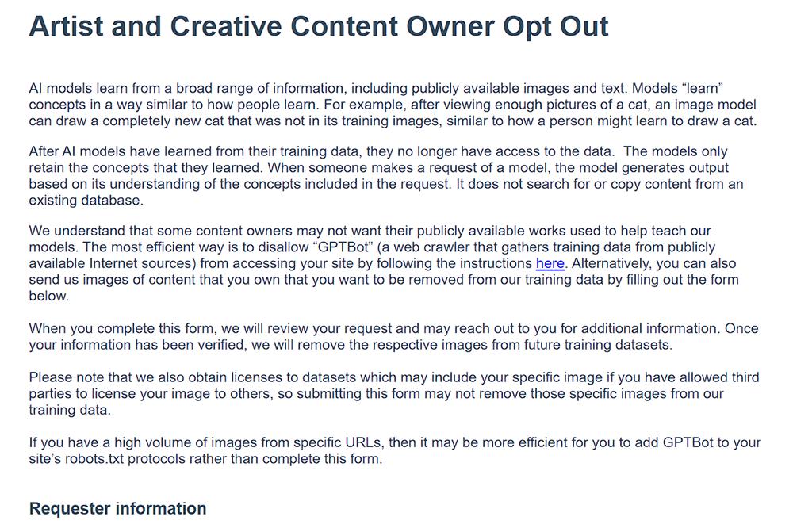This screenshot has height=532, width=793.
Task: Click the 'robots.txt' text in the last paragraph
Action: point(94,459)
